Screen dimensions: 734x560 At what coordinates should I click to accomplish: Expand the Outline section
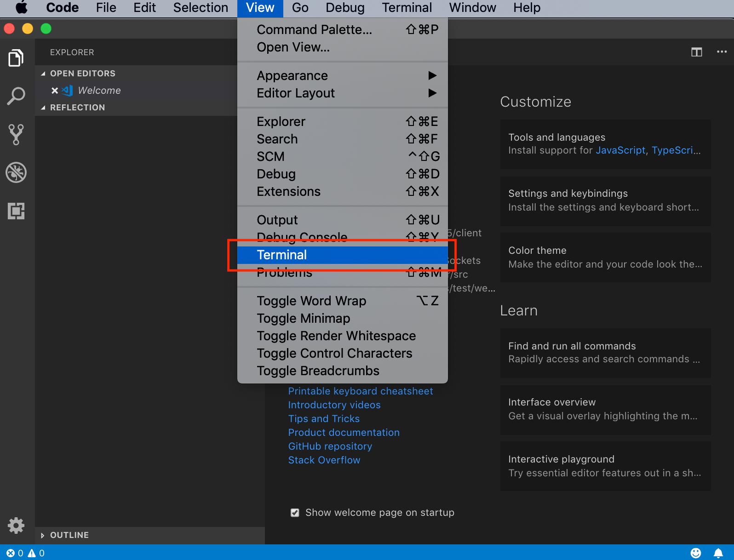tap(42, 535)
